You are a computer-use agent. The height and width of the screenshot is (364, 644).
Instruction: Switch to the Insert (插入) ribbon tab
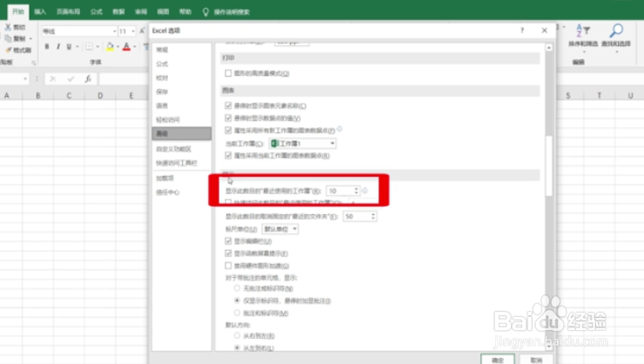40,12
